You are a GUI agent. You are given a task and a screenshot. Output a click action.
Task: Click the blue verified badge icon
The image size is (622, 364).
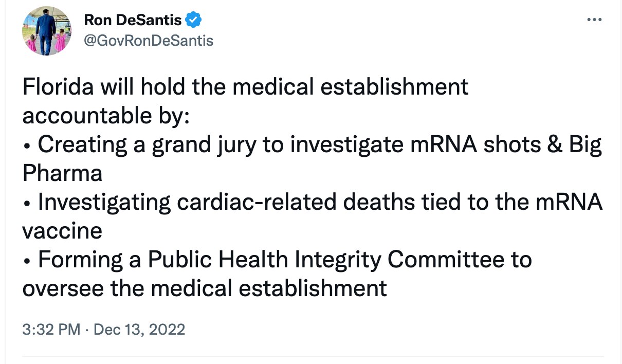193,21
